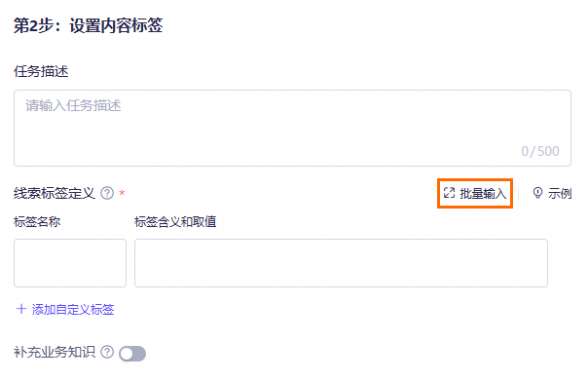This screenshot has height=381, width=588.
Task: Toggle the 补充业务知识 switch
Action: [132, 354]
